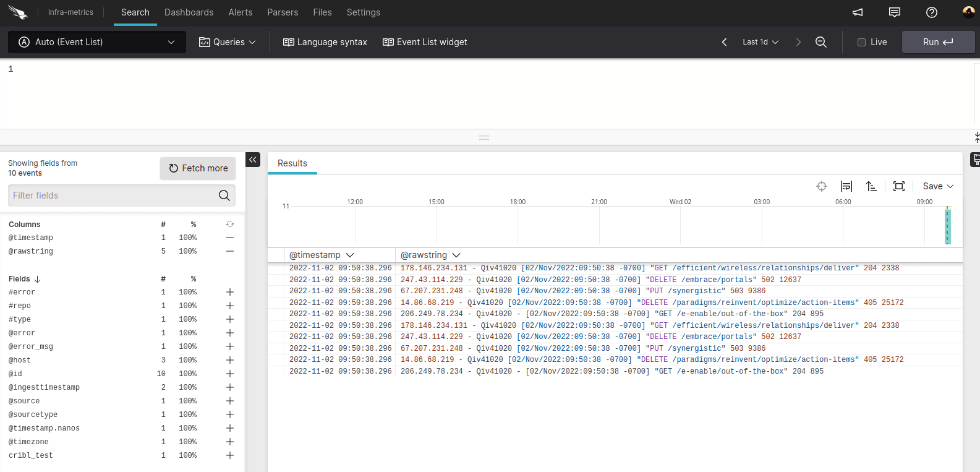The width and height of the screenshot is (980, 472).
Task: Open the Save dropdown menu
Action: (938, 186)
